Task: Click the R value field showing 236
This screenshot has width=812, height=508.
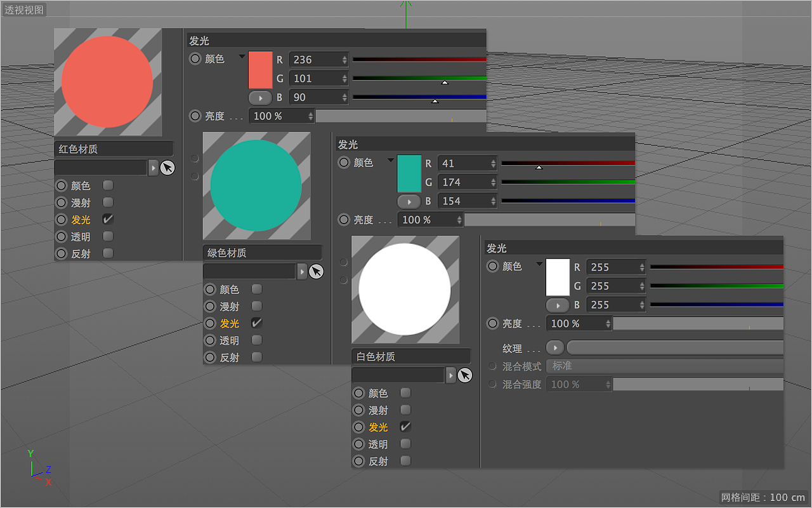Action: (x=318, y=60)
